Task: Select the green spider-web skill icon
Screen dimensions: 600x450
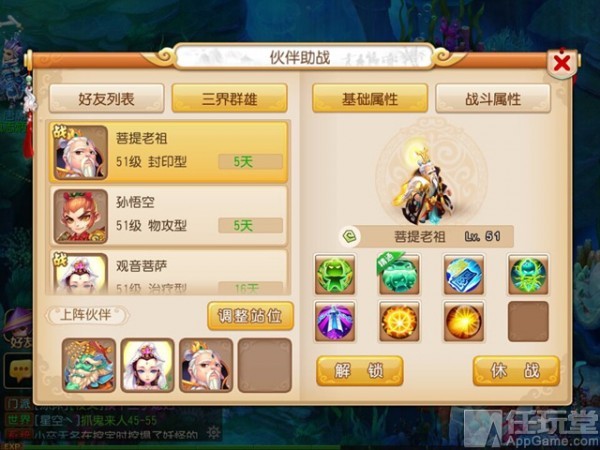Action: tap(528, 274)
